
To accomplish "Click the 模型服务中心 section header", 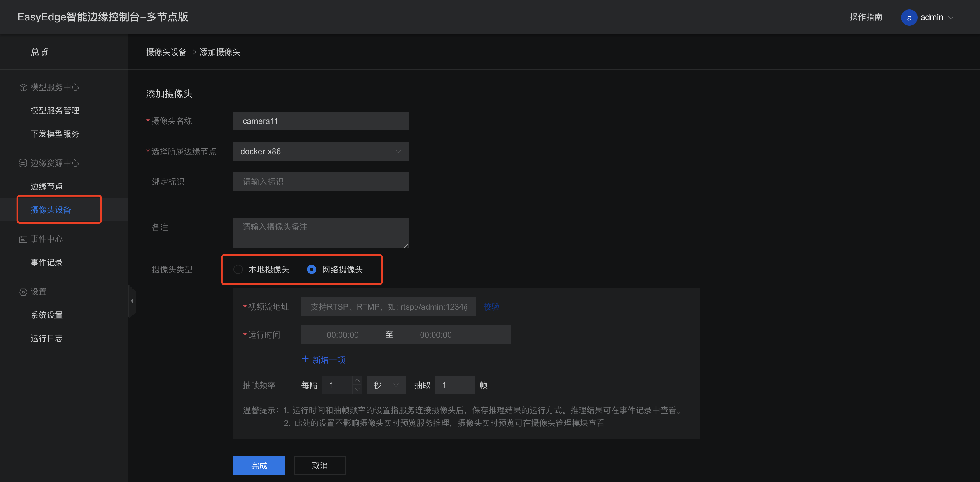I will pyautogui.click(x=55, y=87).
